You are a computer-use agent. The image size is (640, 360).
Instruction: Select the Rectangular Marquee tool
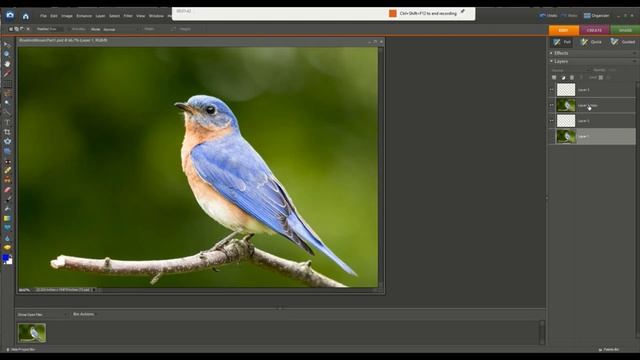[7, 84]
